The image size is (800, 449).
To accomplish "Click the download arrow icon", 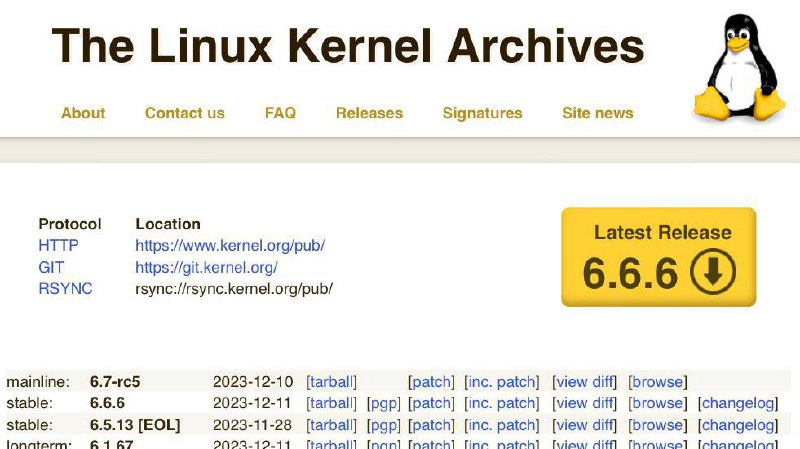I will click(x=713, y=271).
